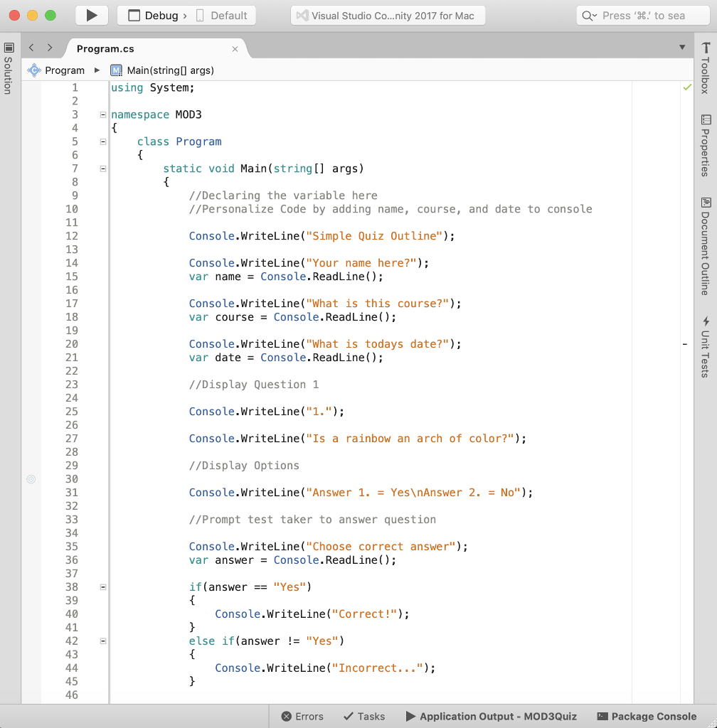Open the Errors pad
This screenshot has height=728, width=717.
[x=302, y=717]
